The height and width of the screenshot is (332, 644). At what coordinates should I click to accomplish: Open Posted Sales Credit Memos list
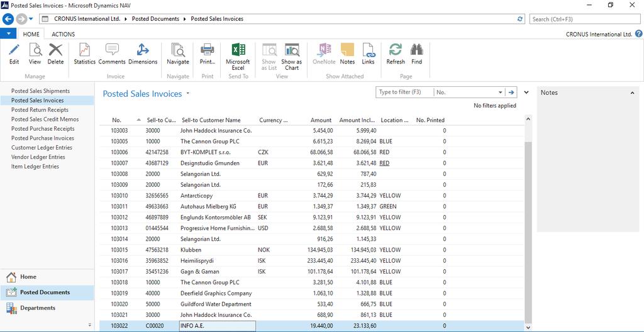point(45,119)
